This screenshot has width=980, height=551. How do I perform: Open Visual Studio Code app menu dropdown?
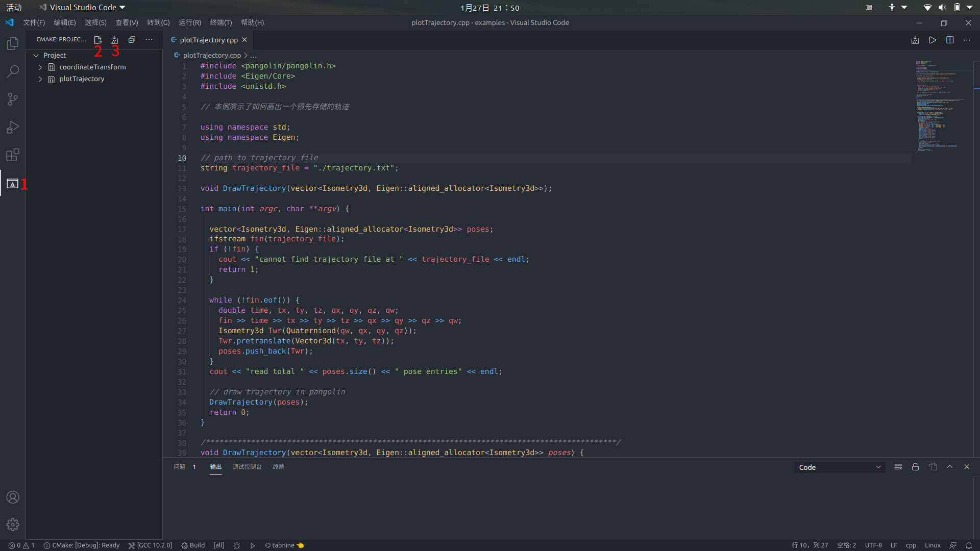pyautogui.click(x=82, y=7)
